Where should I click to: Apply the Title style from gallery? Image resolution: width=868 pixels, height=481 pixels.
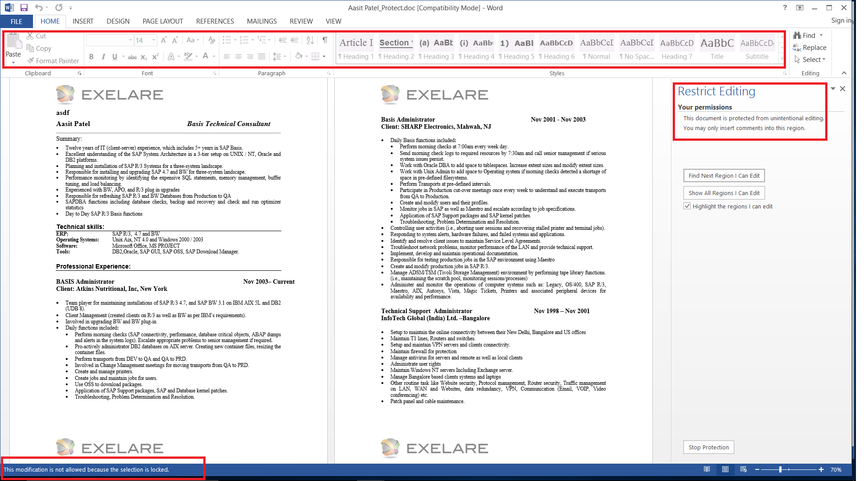(x=717, y=48)
